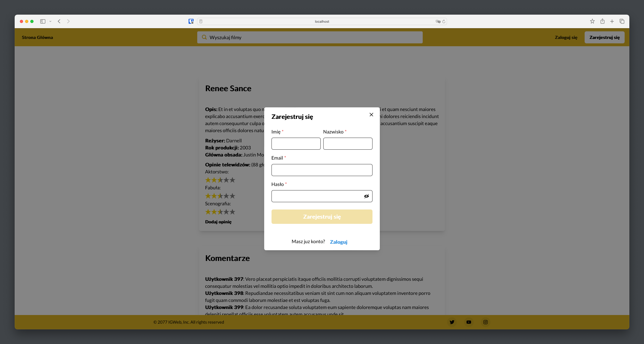
Task: Focus the Email input field
Action: (x=322, y=170)
